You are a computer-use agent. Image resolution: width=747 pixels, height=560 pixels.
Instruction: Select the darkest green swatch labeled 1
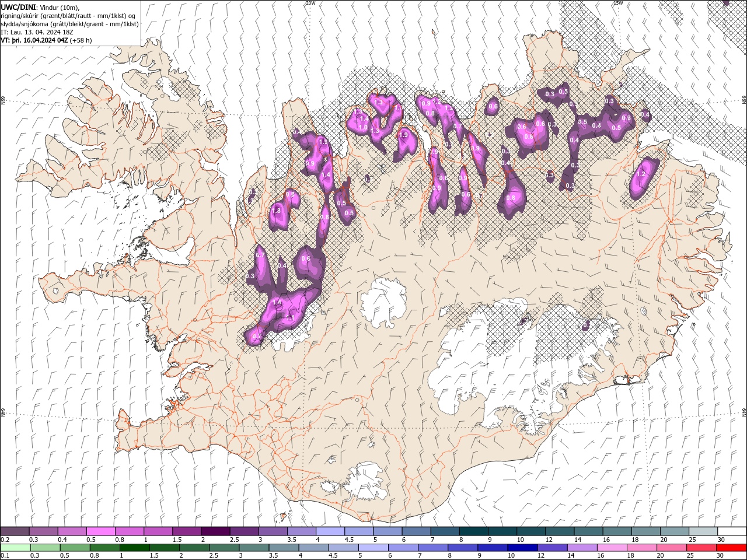point(134,548)
